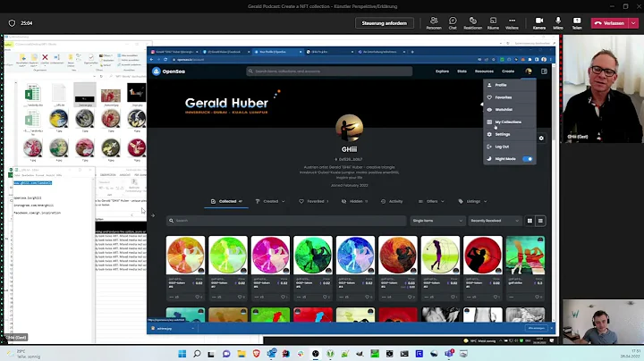The image size is (644, 361).
Task: Switch to the Activity tab
Action: click(392, 201)
